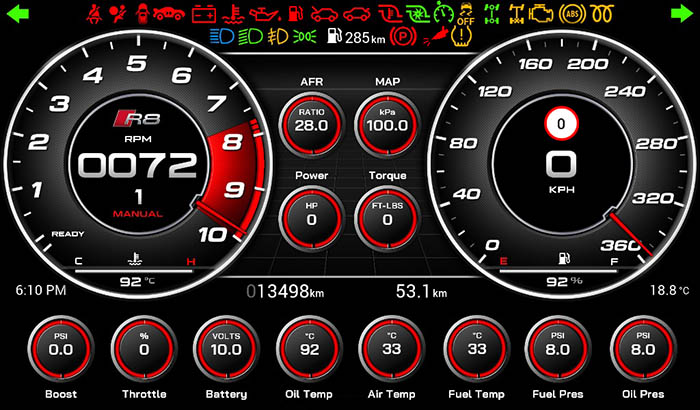Tap the red low fuel pump icon

295,13
